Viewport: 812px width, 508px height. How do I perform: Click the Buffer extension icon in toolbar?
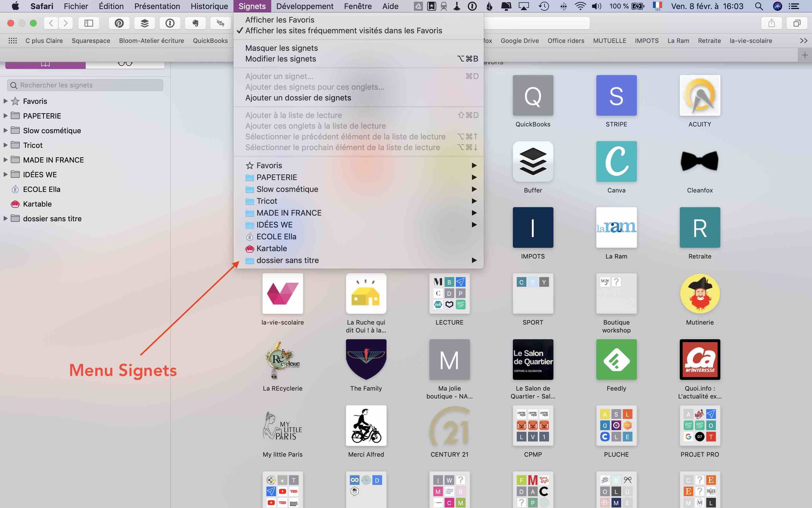coord(144,23)
